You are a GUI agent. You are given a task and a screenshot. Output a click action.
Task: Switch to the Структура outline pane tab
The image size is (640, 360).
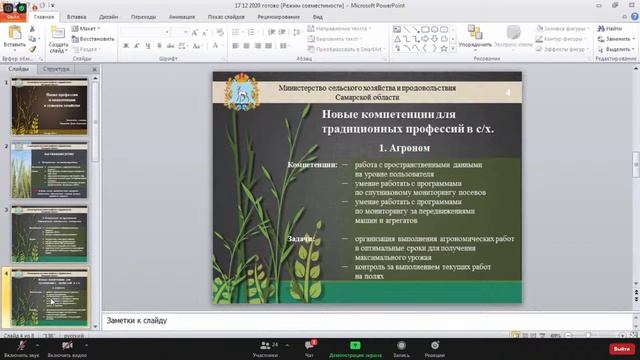[x=56, y=69]
